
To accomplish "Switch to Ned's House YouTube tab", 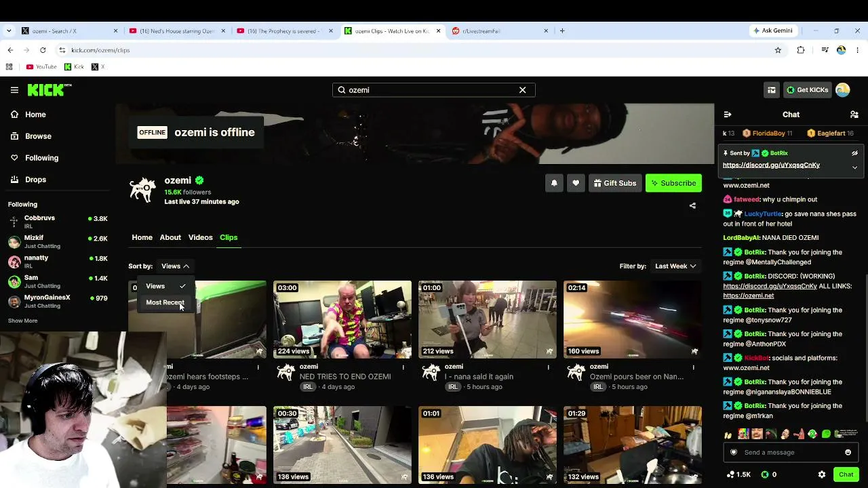I will point(178,30).
